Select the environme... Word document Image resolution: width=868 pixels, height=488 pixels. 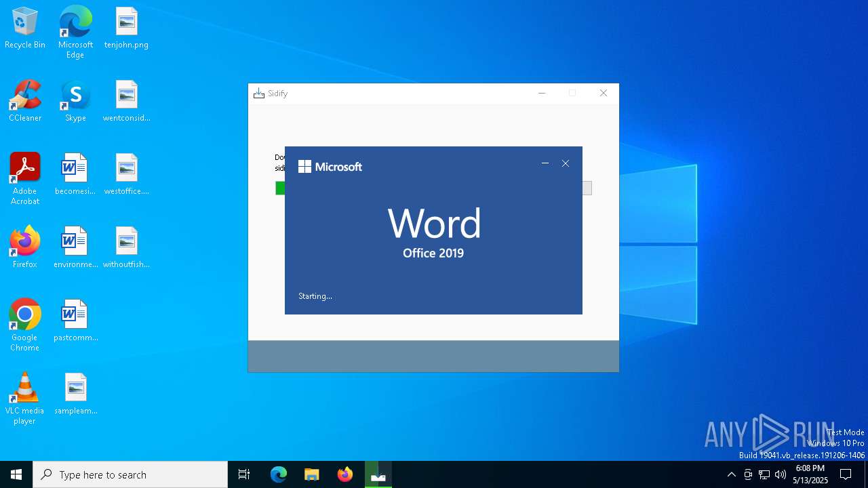[x=75, y=248]
